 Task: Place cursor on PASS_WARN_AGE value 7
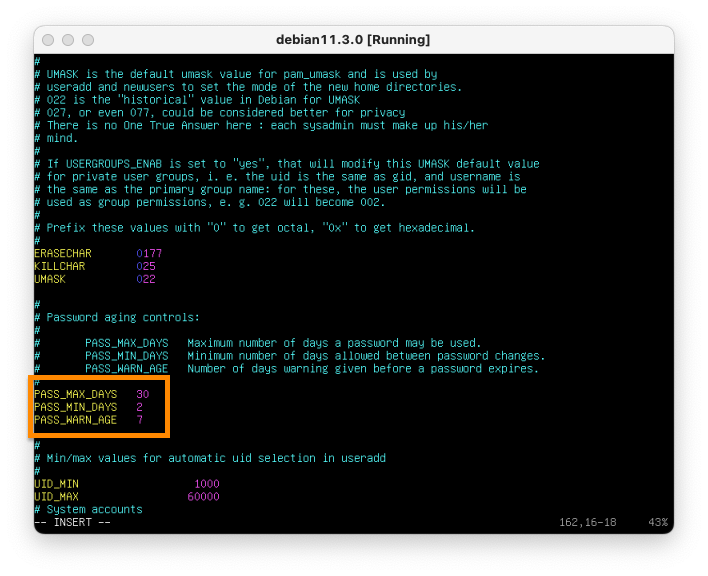click(140, 420)
